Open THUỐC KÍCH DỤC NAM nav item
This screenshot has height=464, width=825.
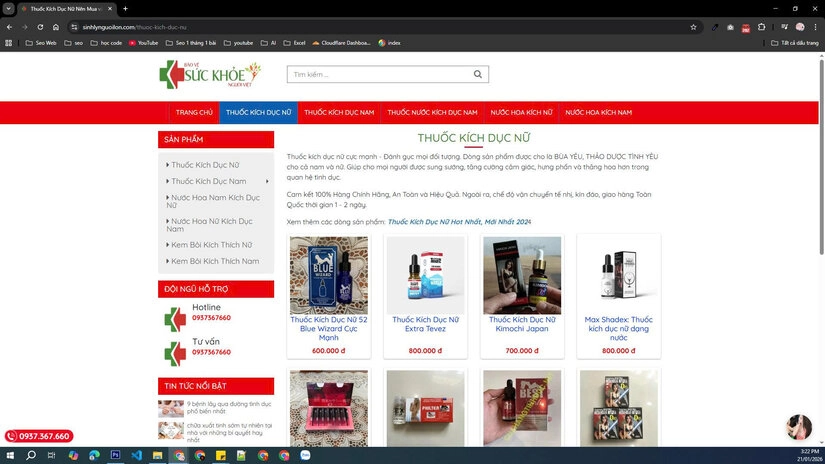[x=339, y=113]
